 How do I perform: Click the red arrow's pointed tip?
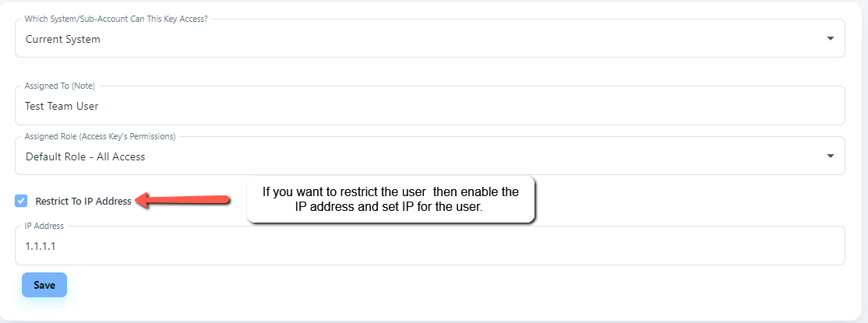tap(139, 201)
